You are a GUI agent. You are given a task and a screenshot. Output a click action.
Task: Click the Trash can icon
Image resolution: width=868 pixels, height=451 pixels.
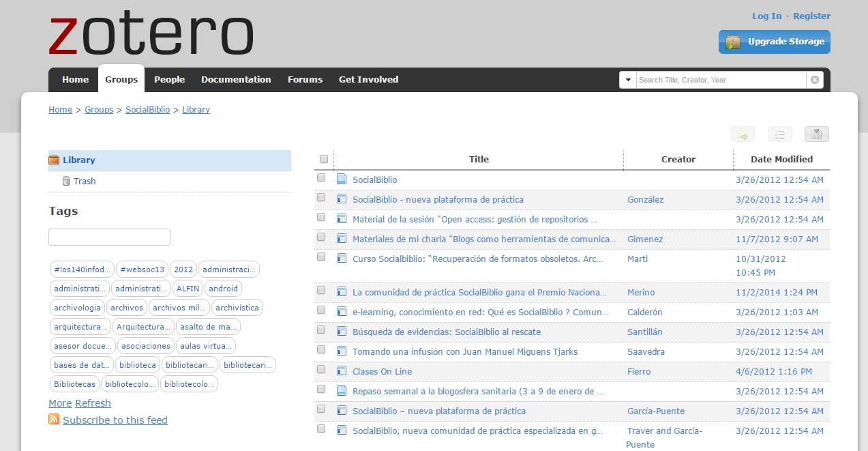pyautogui.click(x=66, y=181)
